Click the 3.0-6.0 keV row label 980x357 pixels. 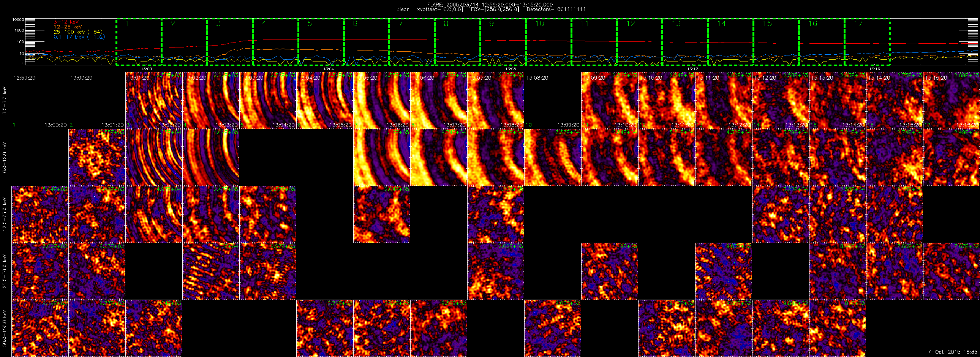(5, 100)
